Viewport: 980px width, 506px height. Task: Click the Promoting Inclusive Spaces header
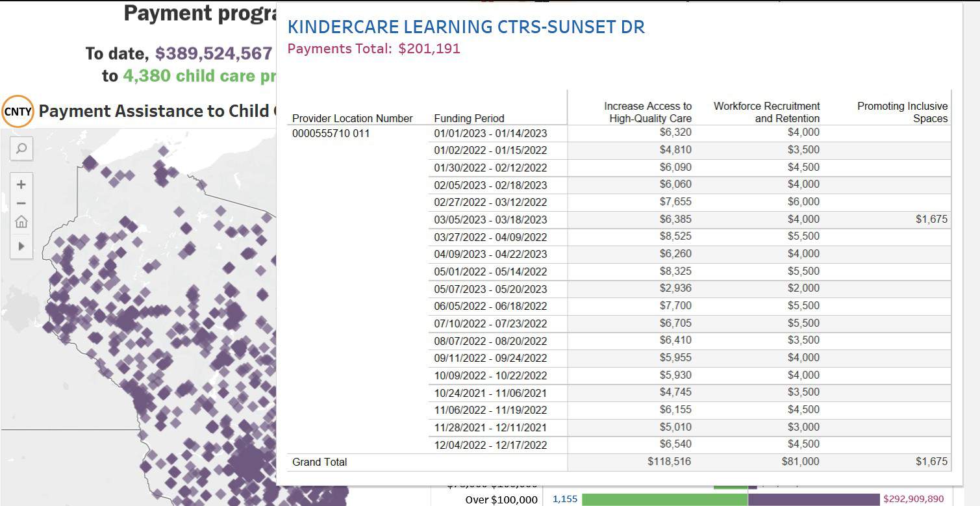point(902,112)
